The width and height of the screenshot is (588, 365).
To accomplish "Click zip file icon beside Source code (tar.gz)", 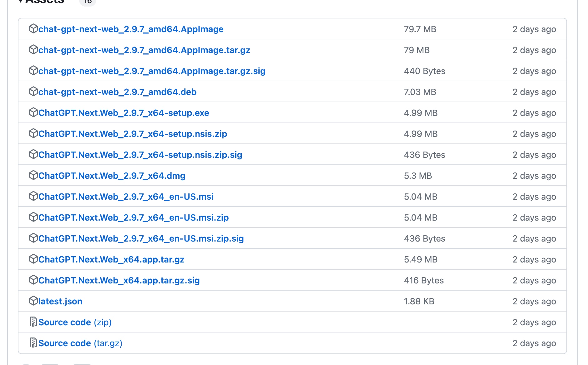I will (x=33, y=342).
